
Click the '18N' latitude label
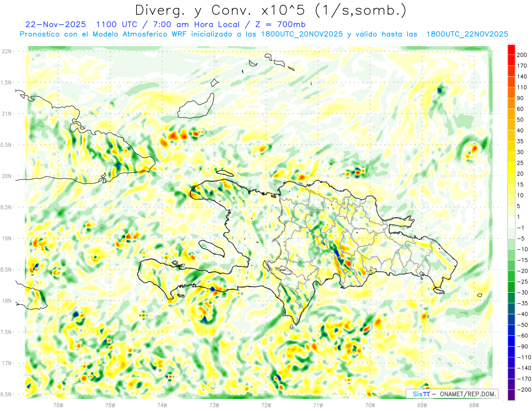pyautogui.click(x=6, y=301)
